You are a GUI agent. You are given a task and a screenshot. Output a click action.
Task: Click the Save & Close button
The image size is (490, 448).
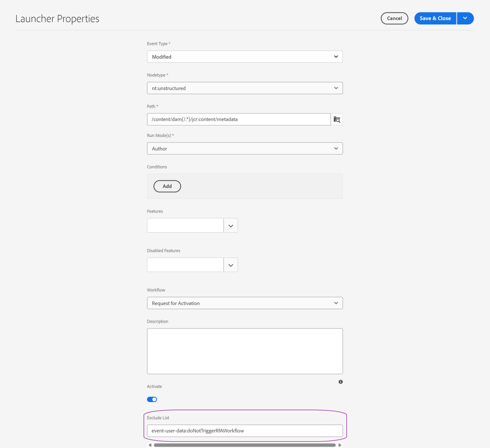435,18
